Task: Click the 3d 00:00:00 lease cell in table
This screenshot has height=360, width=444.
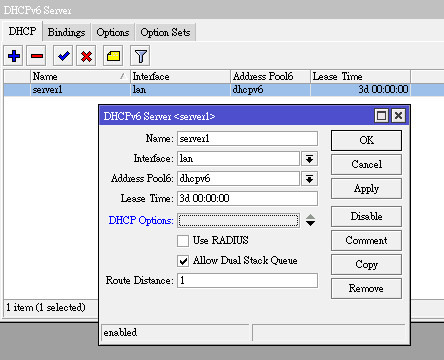Action: tap(360, 90)
